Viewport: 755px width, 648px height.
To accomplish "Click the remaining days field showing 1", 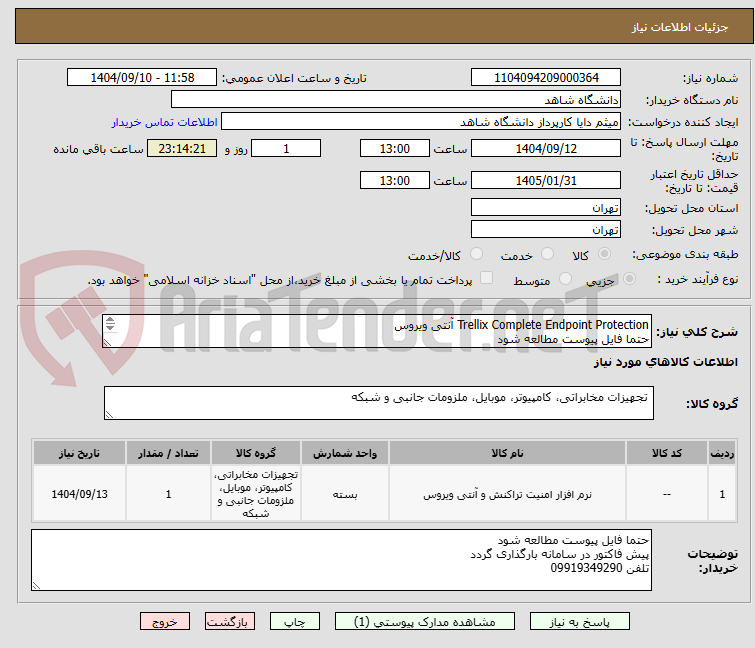I will [x=286, y=148].
